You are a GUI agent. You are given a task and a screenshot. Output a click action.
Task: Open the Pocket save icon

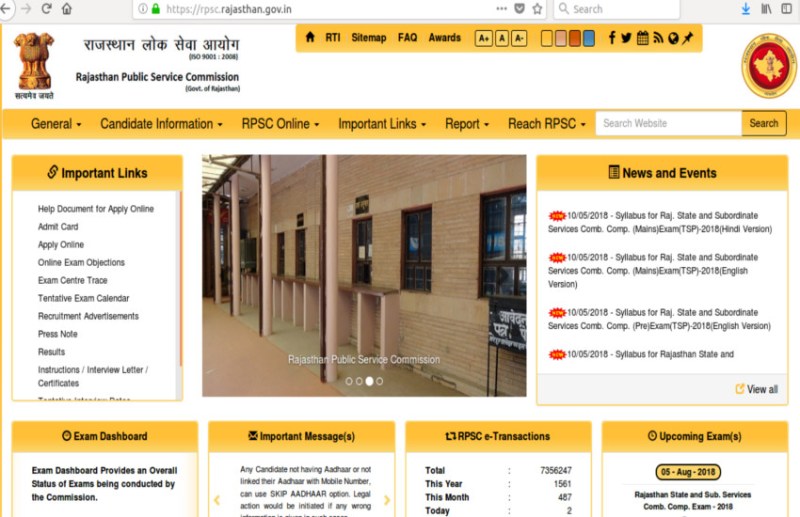[519, 9]
